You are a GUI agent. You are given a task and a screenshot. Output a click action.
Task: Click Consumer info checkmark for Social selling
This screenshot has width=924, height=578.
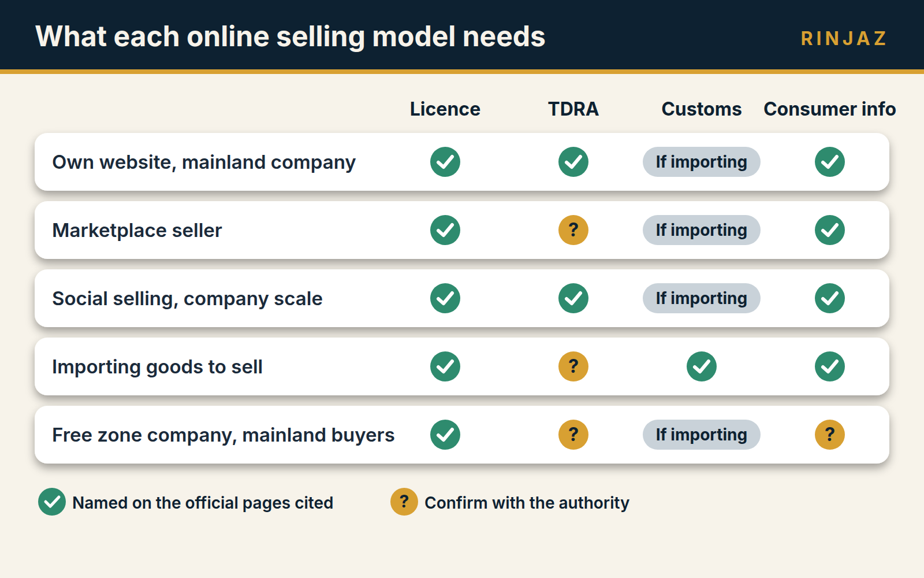(x=830, y=298)
